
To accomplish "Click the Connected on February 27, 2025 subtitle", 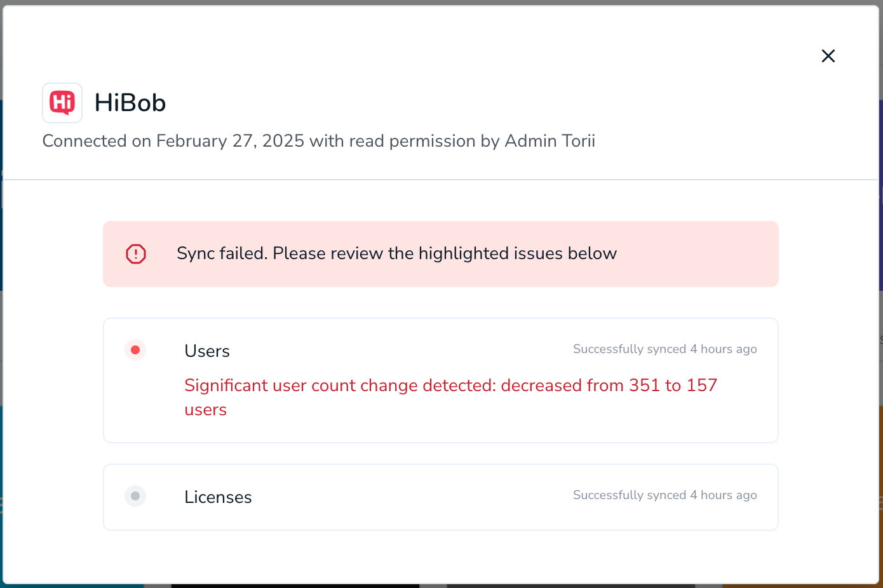I will coord(319,141).
